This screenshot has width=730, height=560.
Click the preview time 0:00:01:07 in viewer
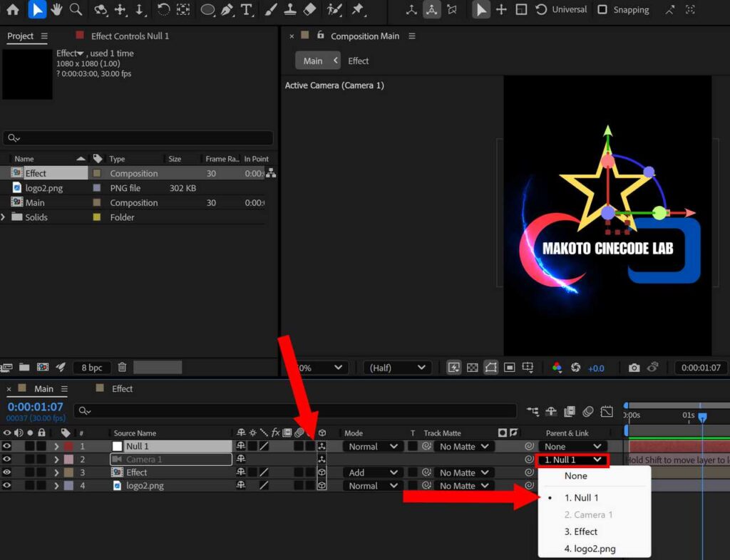(x=701, y=368)
